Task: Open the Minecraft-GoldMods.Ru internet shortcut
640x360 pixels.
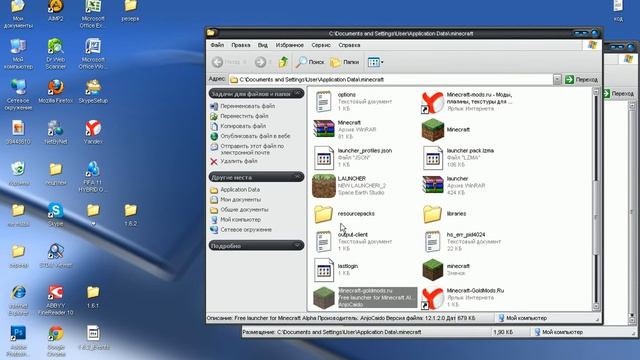Action: point(433,298)
